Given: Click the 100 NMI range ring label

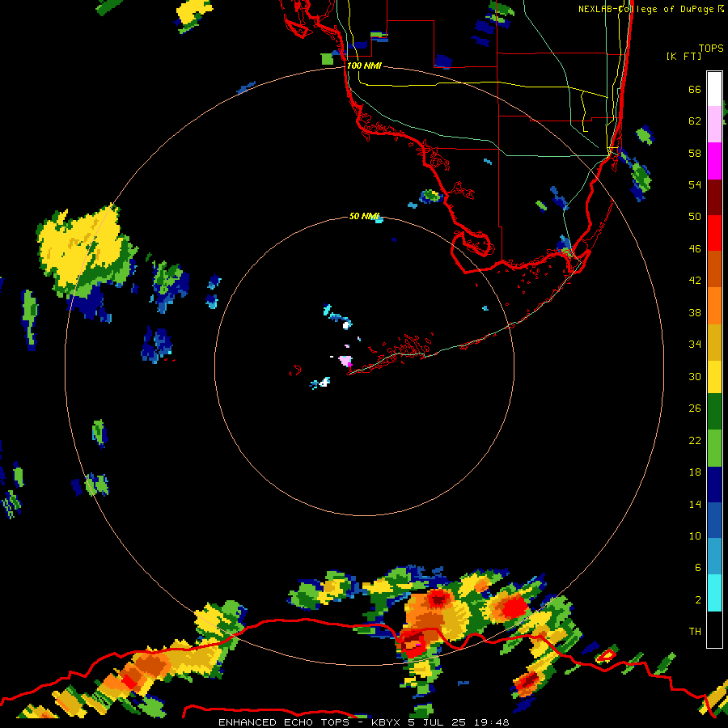Looking at the screenshot, I should [x=364, y=66].
